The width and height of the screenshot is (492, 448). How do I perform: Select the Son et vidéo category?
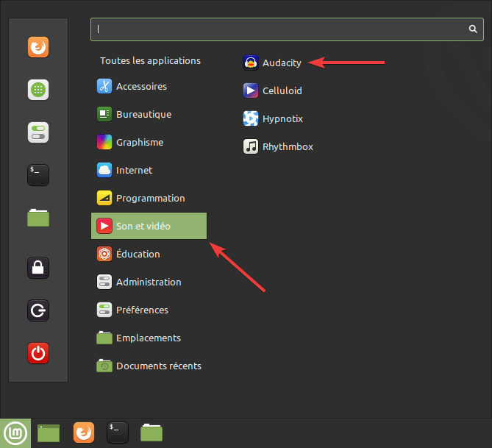click(149, 226)
